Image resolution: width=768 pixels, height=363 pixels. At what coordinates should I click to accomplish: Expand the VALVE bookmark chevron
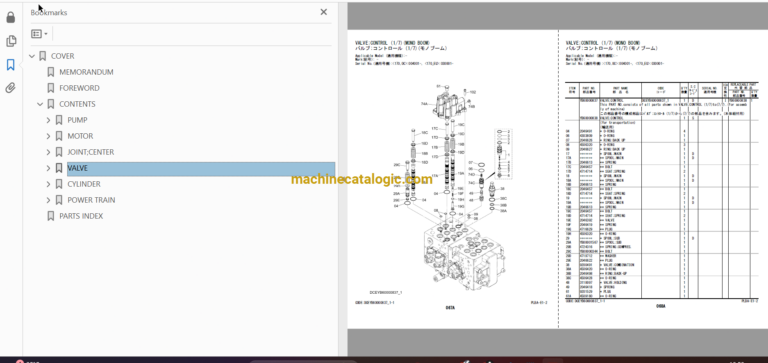[48, 168]
